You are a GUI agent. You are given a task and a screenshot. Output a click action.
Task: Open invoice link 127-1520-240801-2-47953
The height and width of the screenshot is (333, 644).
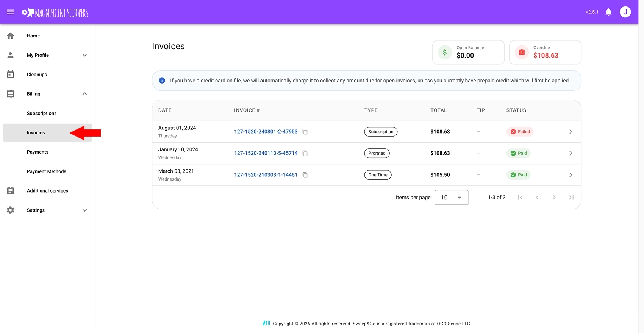tap(266, 132)
